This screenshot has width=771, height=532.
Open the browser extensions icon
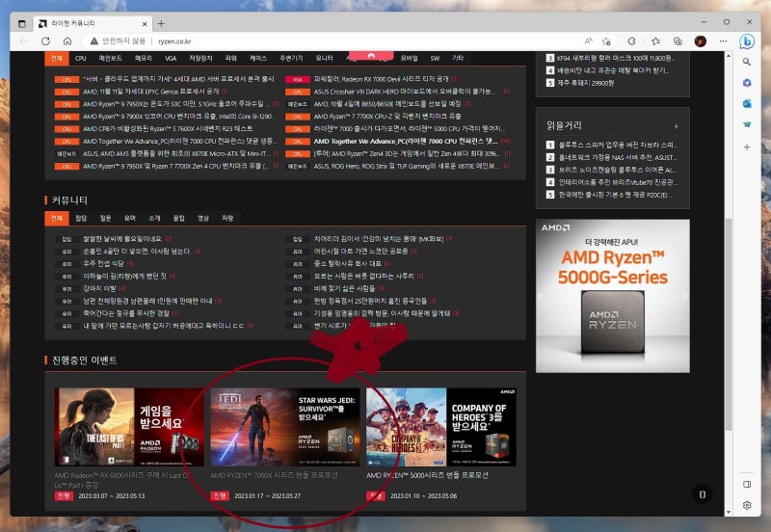point(632,41)
